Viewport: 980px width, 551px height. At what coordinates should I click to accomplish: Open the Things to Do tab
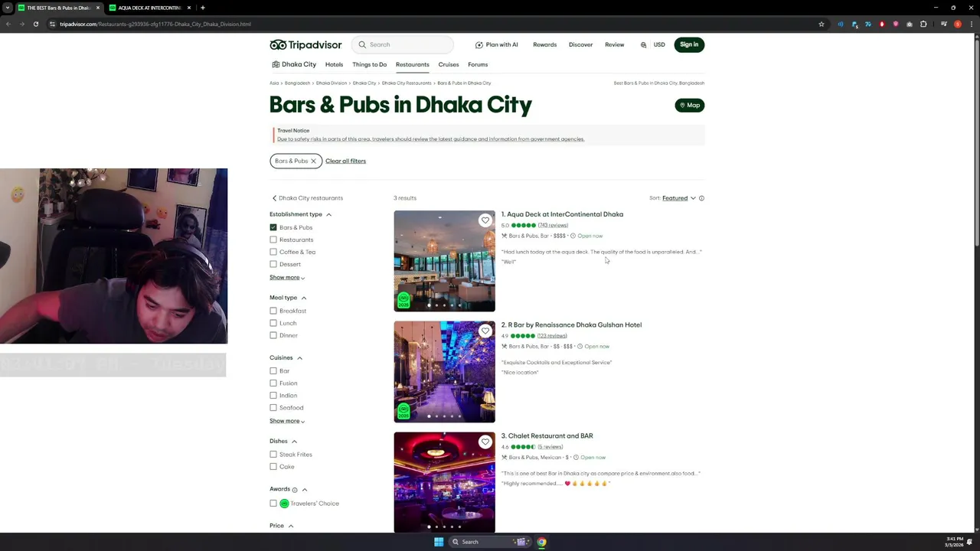pos(369,64)
